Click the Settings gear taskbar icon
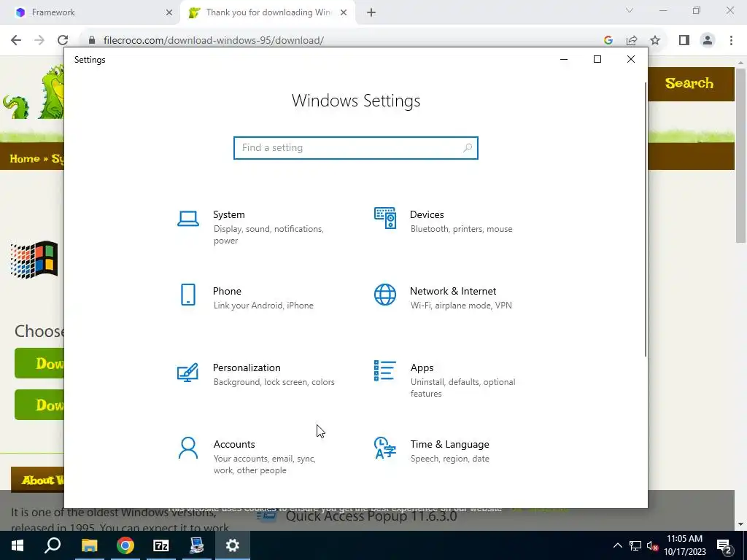 pos(232,545)
